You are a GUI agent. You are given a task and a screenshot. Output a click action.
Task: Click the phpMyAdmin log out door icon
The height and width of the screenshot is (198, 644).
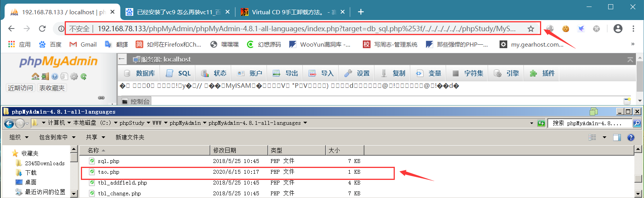45,76
